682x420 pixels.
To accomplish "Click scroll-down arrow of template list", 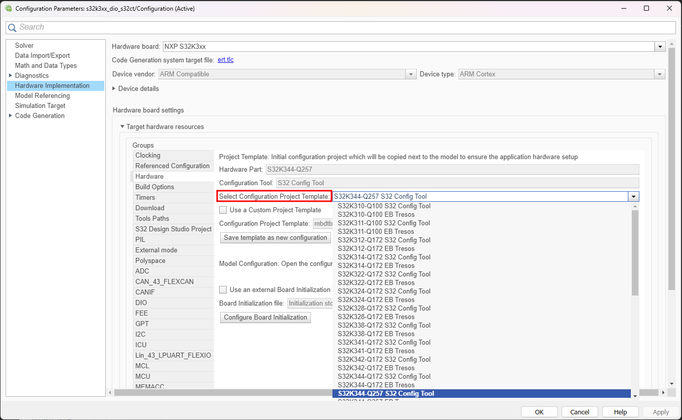I will [x=635, y=395].
